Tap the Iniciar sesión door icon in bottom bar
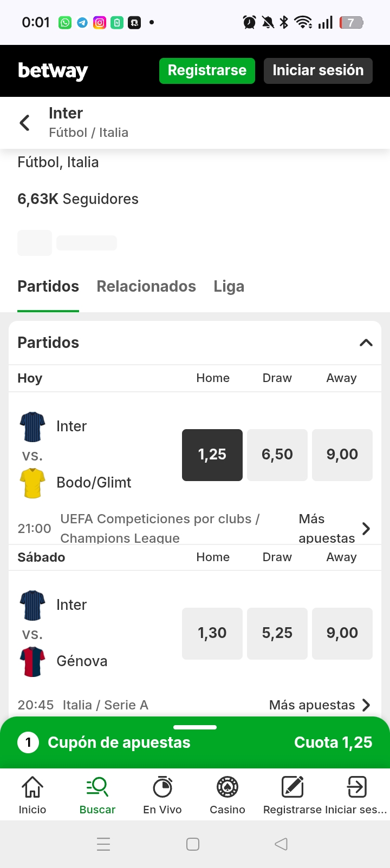Screen dimensions: 390x868 coord(356,787)
